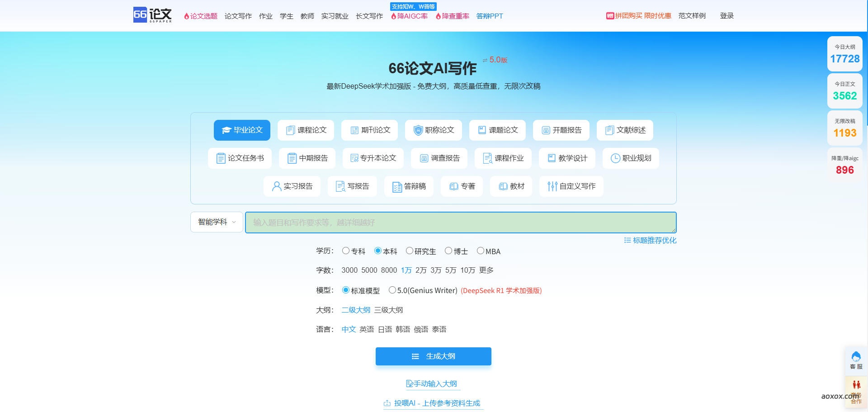Pick 教材 book type
Screen dimensions: 868x412
511,186
